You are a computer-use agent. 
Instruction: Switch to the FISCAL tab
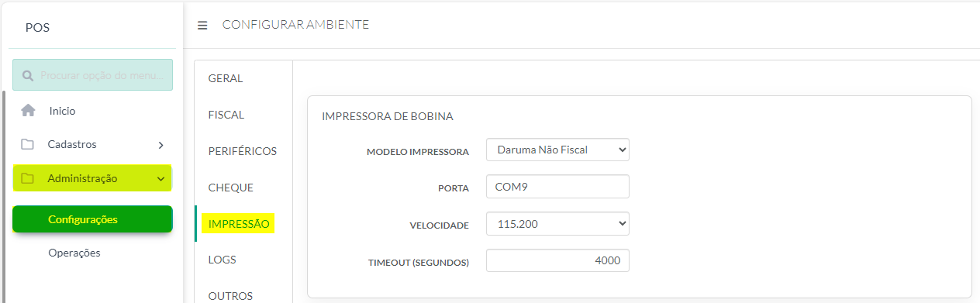226,115
